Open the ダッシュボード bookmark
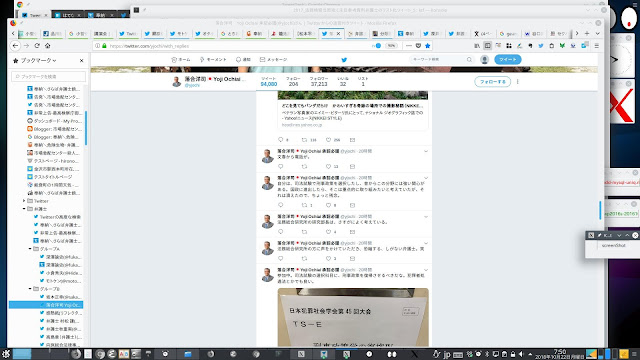640x360 pixels. point(54,121)
